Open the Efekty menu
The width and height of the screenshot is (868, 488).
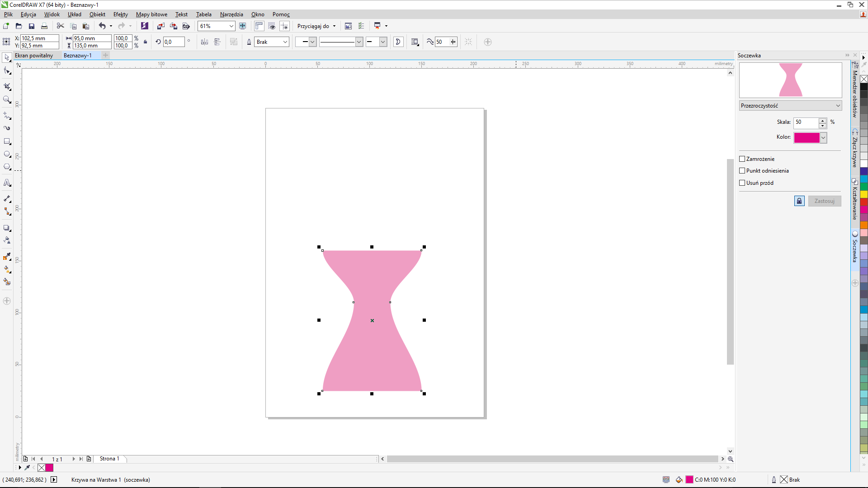point(120,14)
